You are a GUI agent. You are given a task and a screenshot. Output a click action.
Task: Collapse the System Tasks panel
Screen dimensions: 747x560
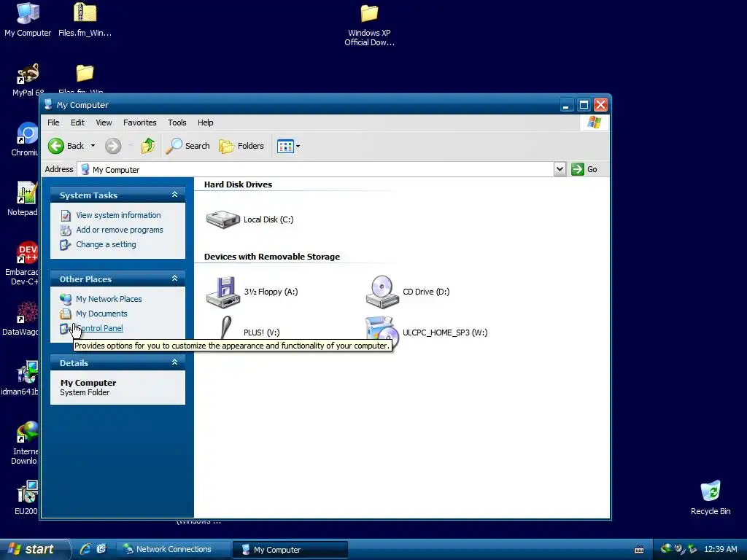(175, 195)
